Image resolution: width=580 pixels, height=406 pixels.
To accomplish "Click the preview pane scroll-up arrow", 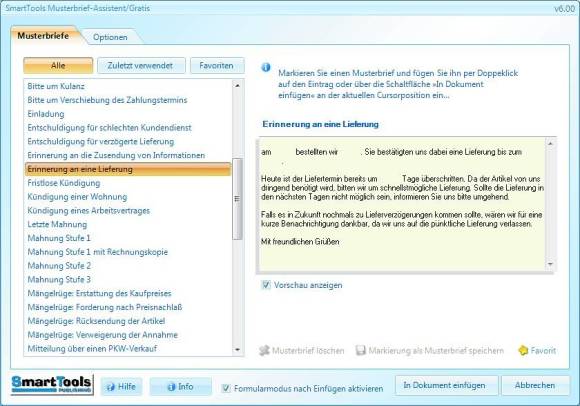I will point(550,143).
